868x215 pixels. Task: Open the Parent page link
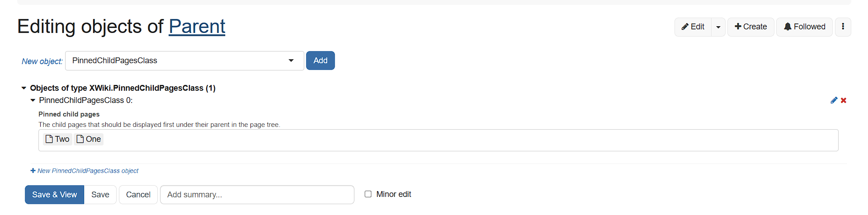(197, 26)
